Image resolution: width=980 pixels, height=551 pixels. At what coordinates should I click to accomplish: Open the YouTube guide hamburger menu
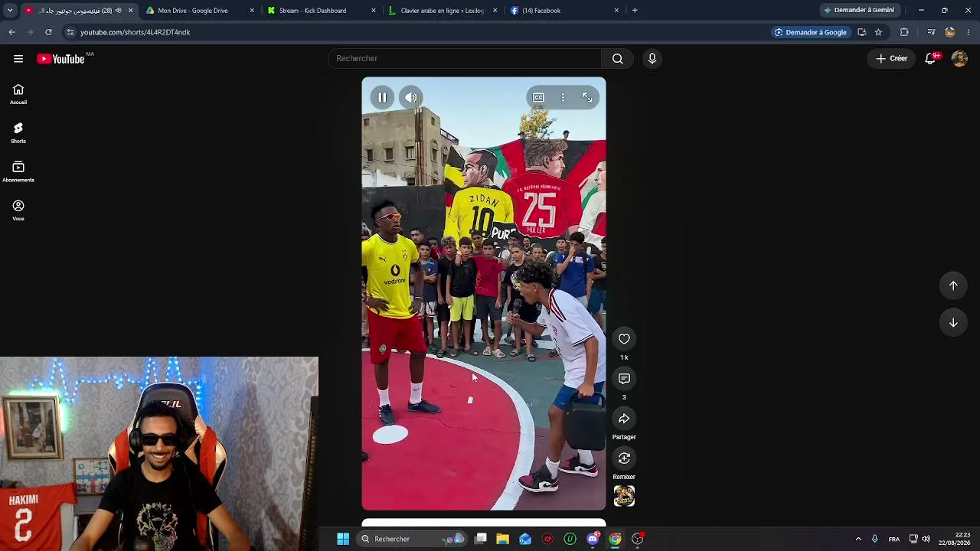[x=18, y=59]
